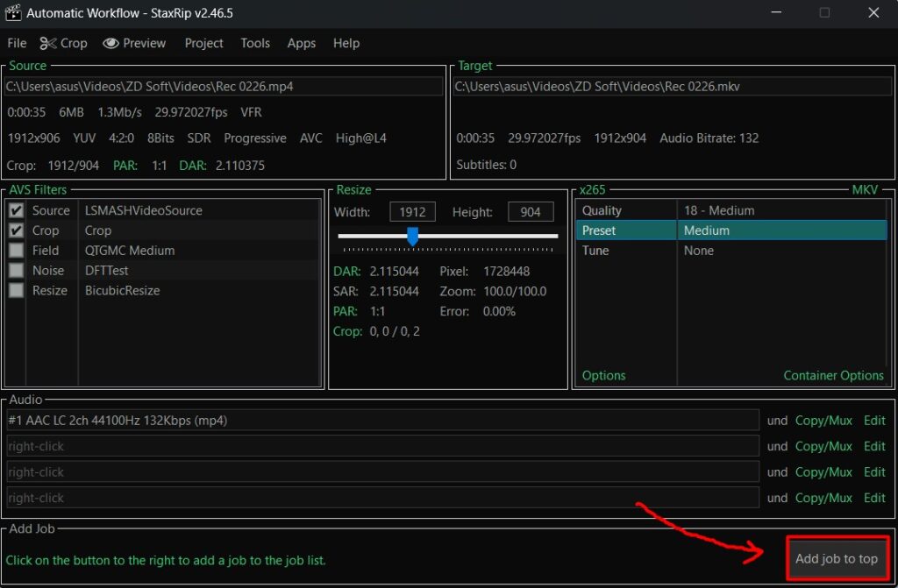Open the Apps menu
This screenshot has width=898, height=588.
[x=301, y=43]
